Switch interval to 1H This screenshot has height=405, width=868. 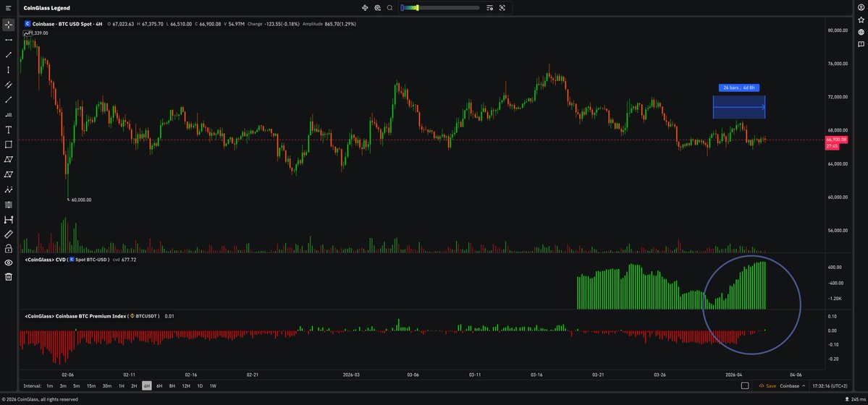121,385
